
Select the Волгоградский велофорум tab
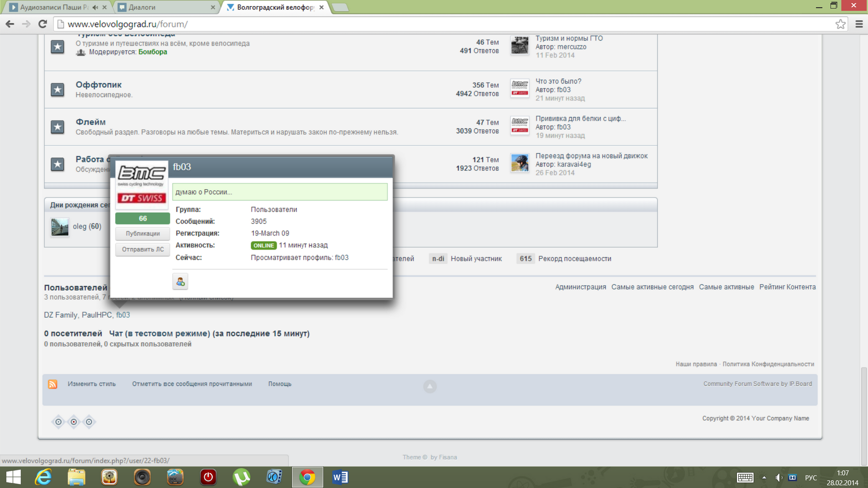[x=275, y=7]
